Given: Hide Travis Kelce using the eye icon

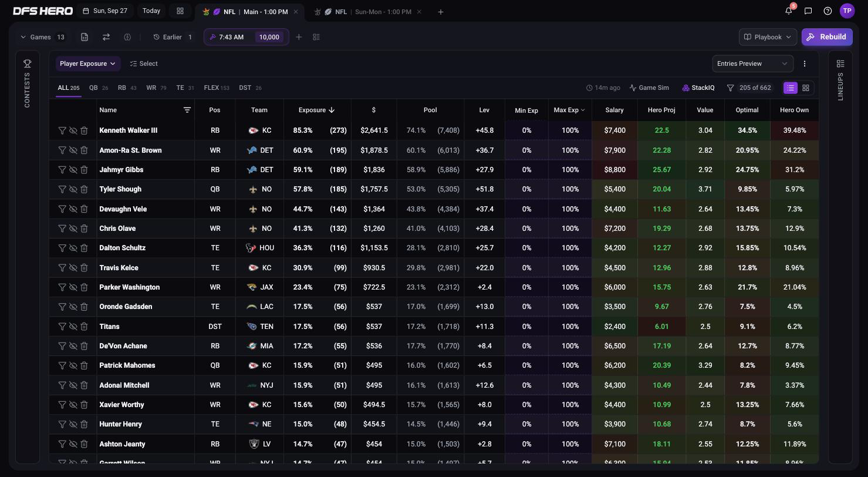Looking at the screenshot, I should pyautogui.click(x=73, y=268).
